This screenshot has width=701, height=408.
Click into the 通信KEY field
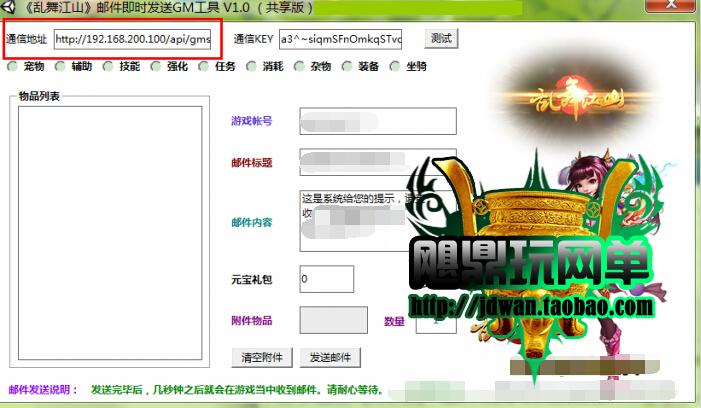pyautogui.click(x=340, y=39)
